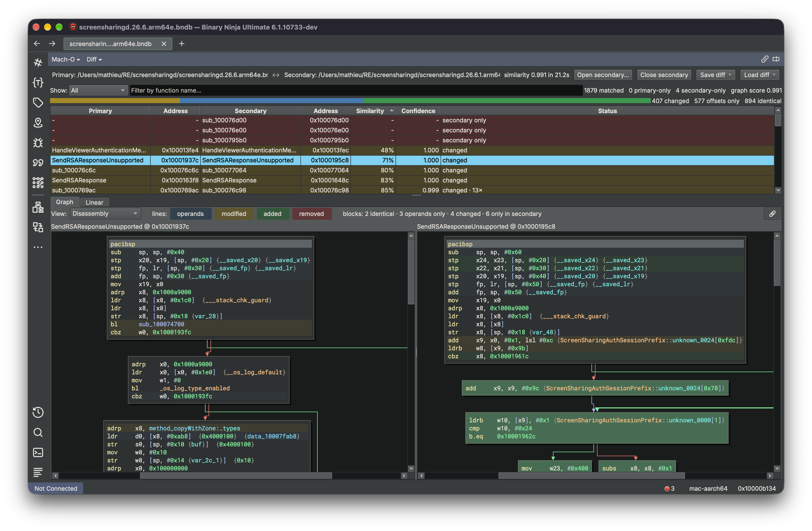This screenshot has width=812, height=531.
Task: Expand the Show All filter dropdown
Action: (x=98, y=90)
